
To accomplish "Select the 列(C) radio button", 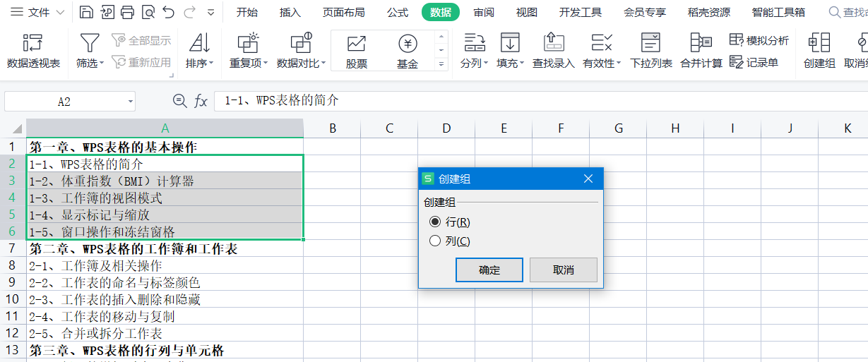I will pyautogui.click(x=435, y=241).
